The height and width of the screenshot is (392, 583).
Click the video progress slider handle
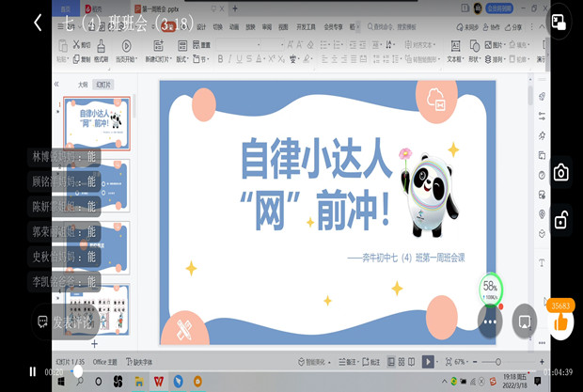(x=78, y=370)
